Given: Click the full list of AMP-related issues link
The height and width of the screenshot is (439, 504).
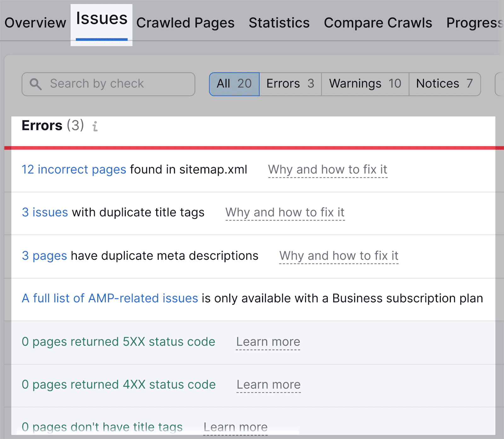Looking at the screenshot, I should coord(110,298).
